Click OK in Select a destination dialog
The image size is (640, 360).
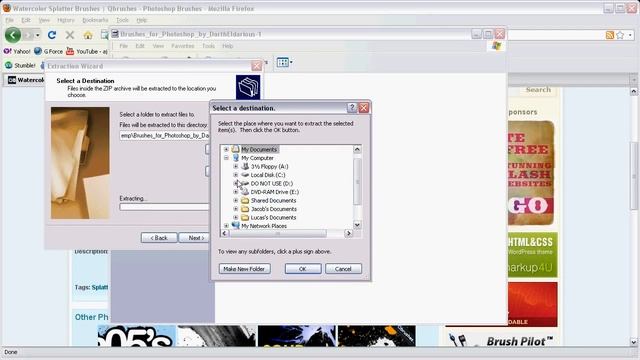[x=302, y=269]
